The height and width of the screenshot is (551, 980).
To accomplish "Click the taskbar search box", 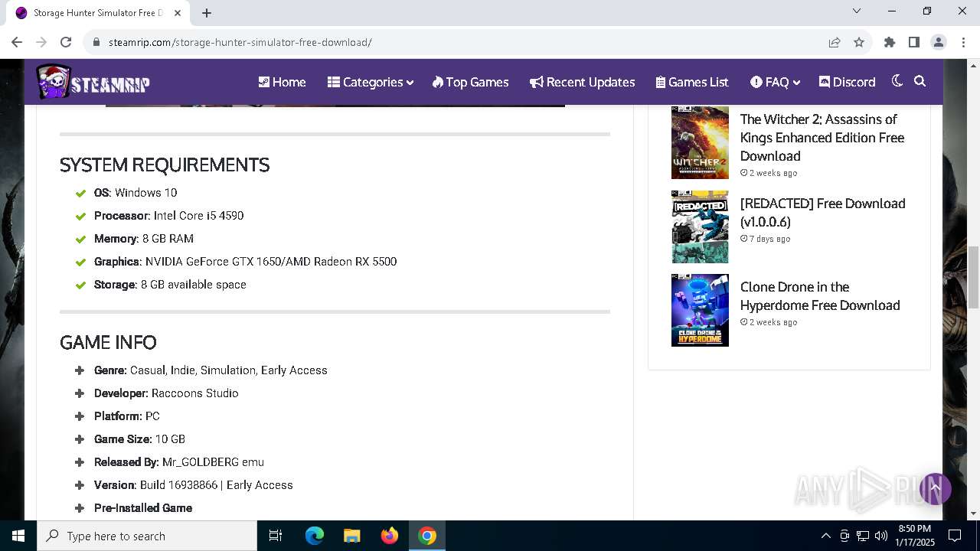I will point(147,536).
